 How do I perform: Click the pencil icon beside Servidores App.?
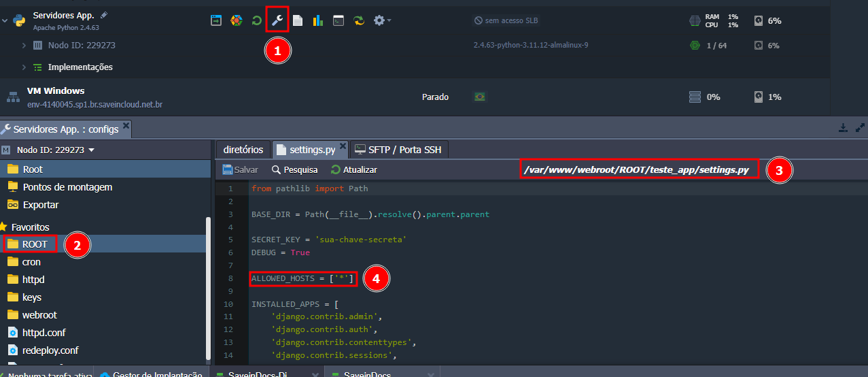coord(103,14)
